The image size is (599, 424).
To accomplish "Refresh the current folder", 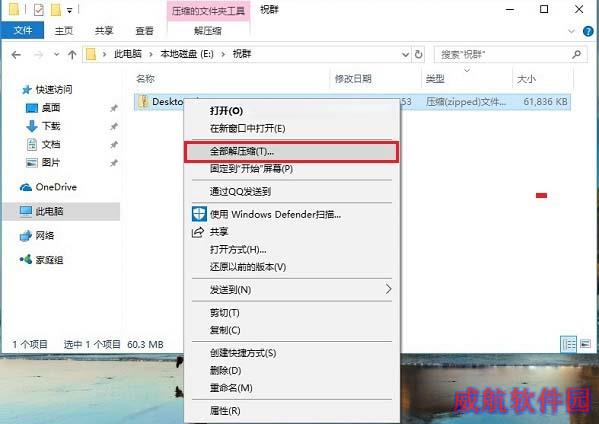I will coord(419,55).
